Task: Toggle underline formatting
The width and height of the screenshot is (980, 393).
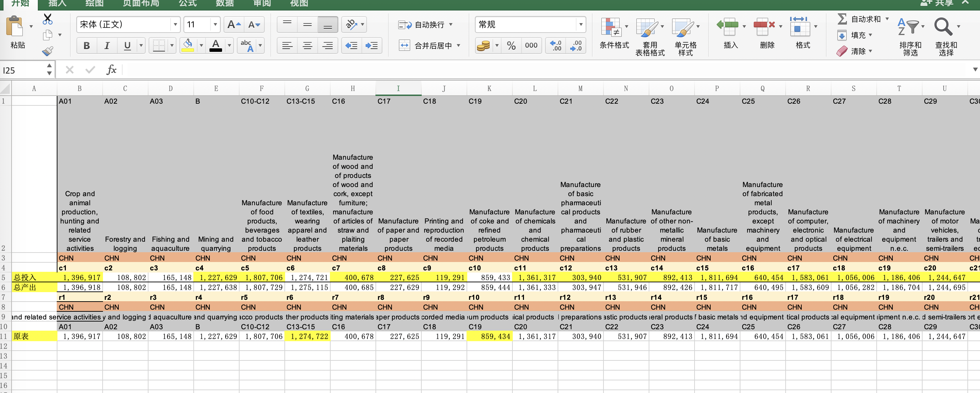Action: click(x=127, y=46)
